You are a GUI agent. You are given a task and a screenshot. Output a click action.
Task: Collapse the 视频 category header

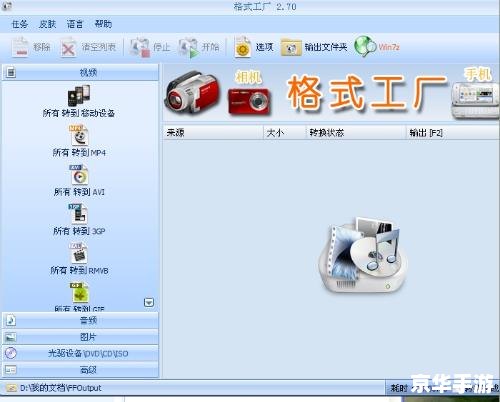coord(80,72)
